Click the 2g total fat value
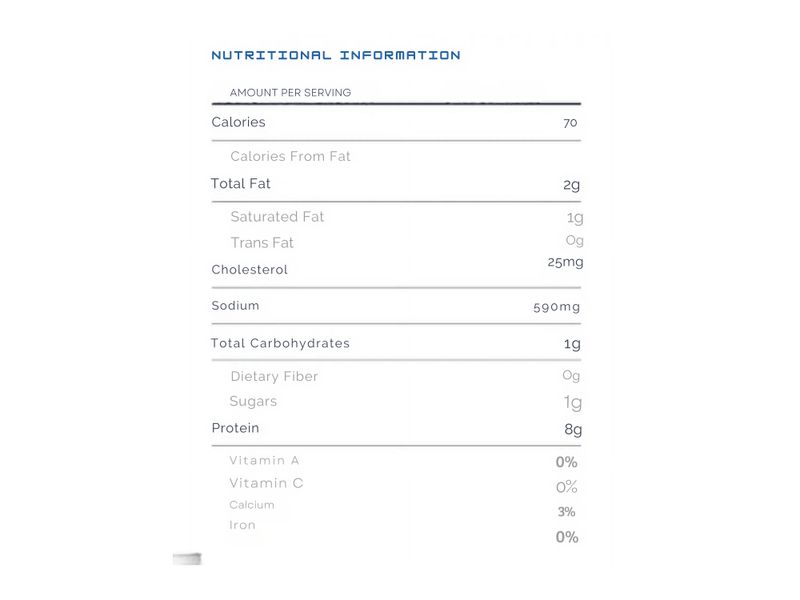Screen dimensions: 800x600 click(571, 185)
